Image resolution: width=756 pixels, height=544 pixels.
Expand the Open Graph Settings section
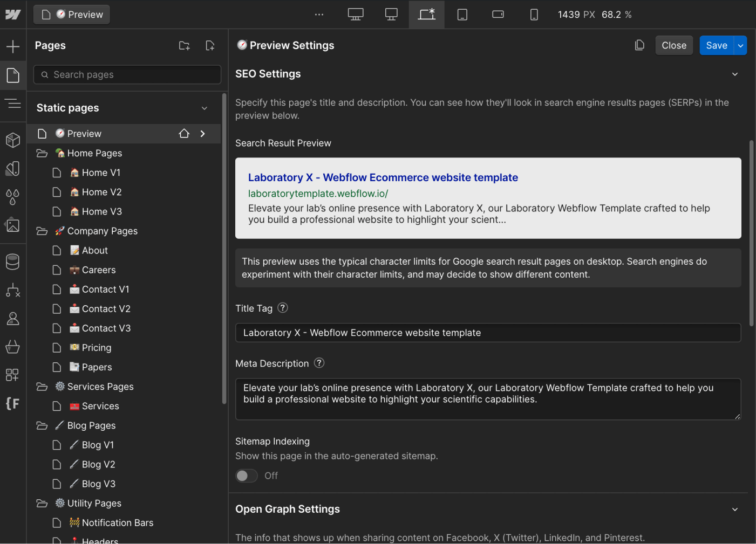[x=734, y=509]
